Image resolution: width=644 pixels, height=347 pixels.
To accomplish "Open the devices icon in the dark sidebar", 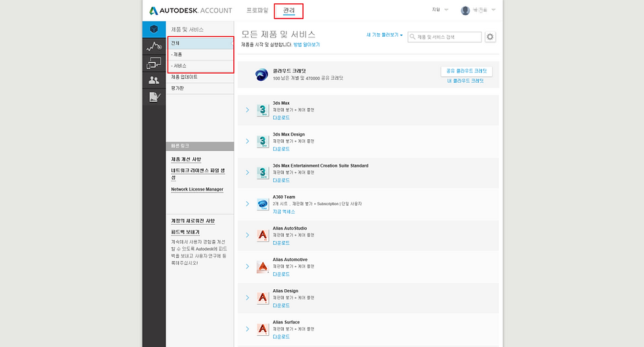I will 154,63.
